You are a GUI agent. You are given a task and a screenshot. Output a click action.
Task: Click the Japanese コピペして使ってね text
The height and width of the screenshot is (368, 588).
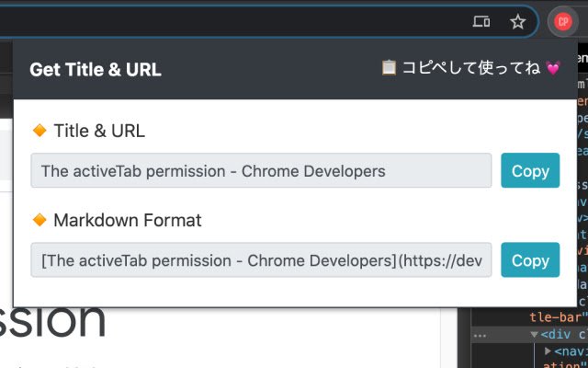click(471, 68)
